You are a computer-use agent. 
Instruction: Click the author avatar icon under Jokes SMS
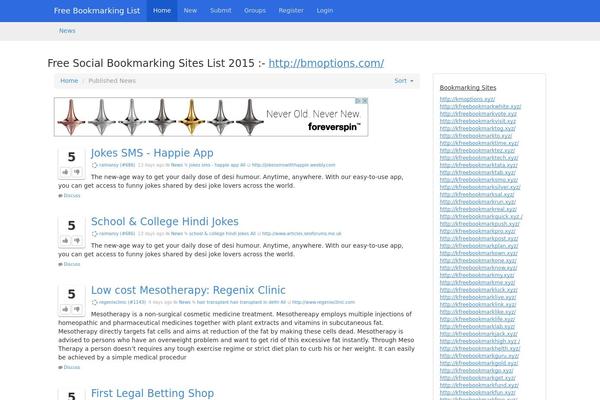tap(95, 165)
